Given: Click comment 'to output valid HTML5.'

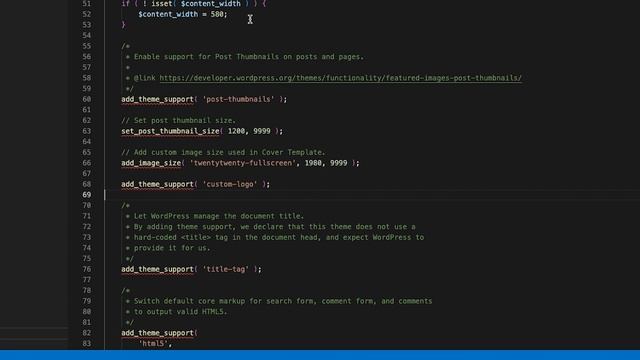Looking at the screenshot, I should [x=180, y=311].
